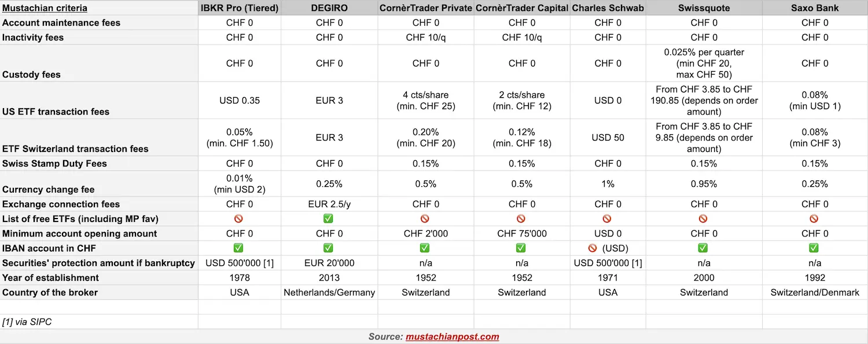Screen dimensions: 868x344
Task: Click the [1] via SIPC footnote
Action: tap(27, 322)
